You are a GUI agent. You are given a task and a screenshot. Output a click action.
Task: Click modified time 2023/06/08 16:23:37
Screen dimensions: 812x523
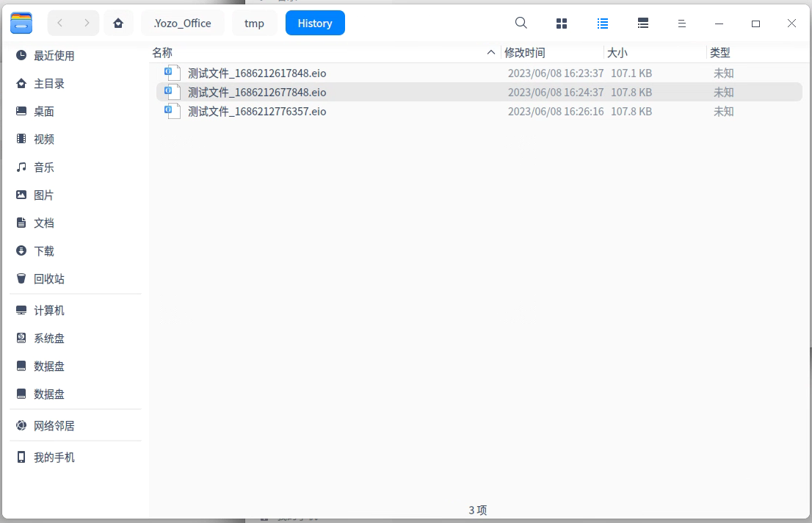pyautogui.click(x=556, y=73)
